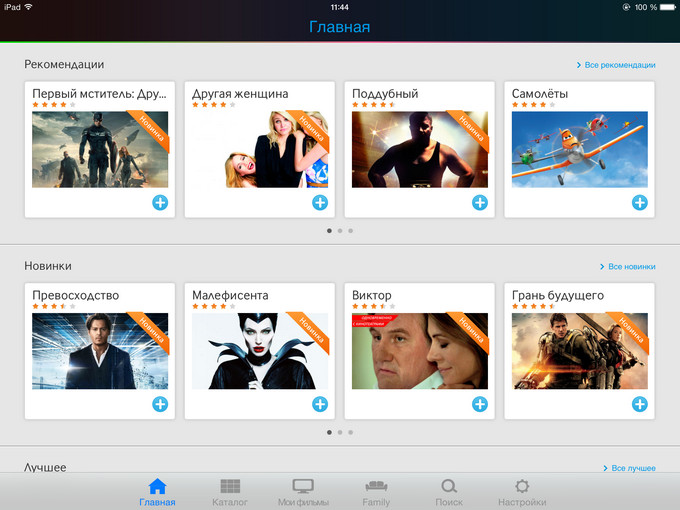Add Виктор with its plus icon
The width and height of the screenshot is (680, 510).
480,404
